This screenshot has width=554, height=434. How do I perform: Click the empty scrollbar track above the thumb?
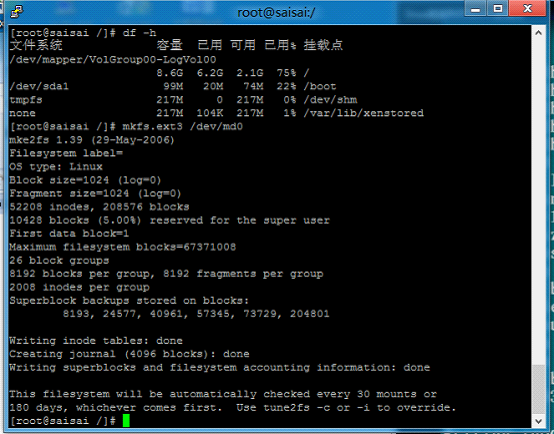(538, 201)
